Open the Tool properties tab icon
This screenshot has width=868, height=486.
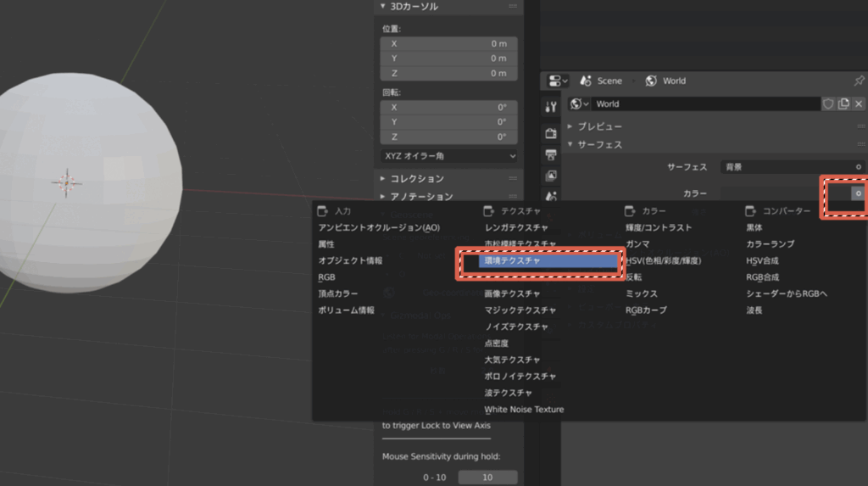(551, 107)
